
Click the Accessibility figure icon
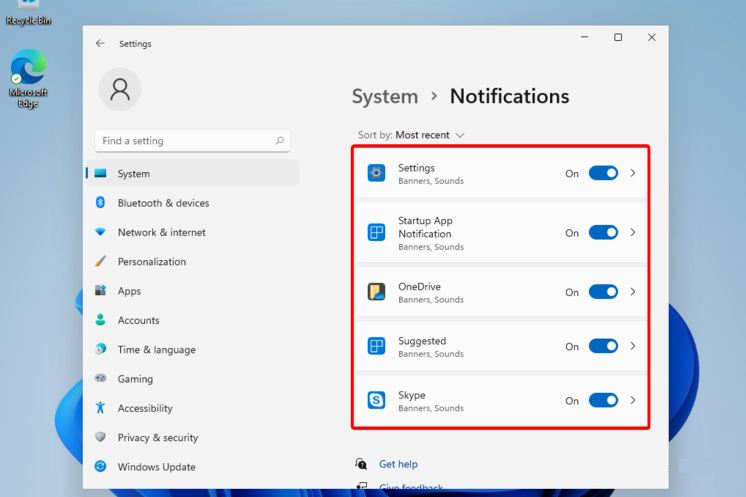click(x=100, y=407)
